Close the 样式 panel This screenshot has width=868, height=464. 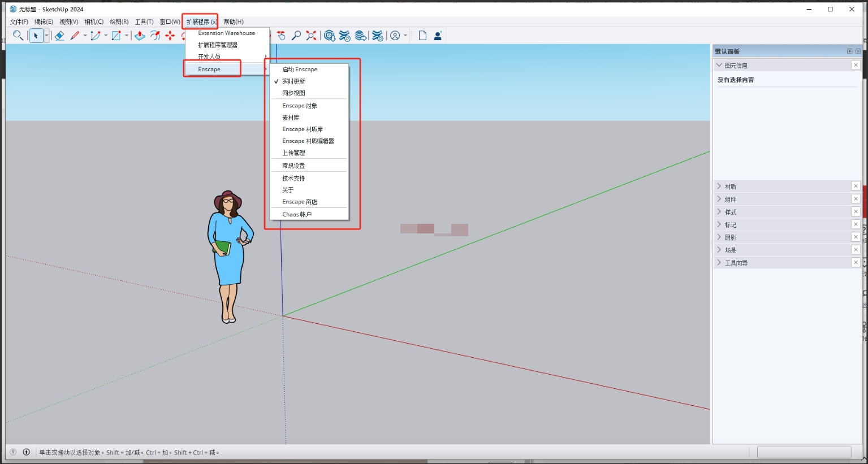856,211
